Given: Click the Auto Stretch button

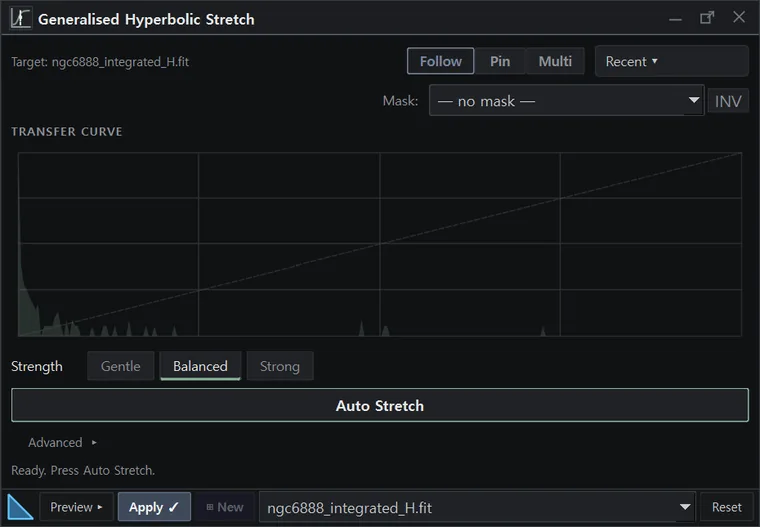Looking at the screenshot, I should pyautogui.click(x=380, y=405).
